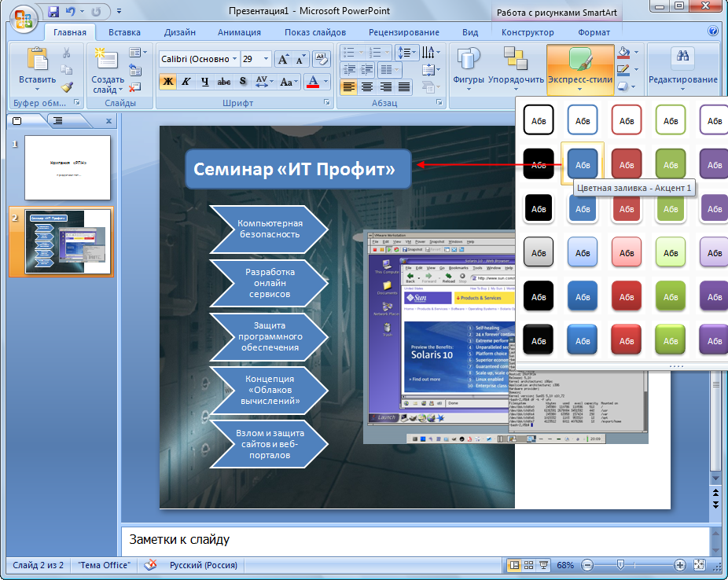
Task: Fit slide to current window
Action: 699,565
